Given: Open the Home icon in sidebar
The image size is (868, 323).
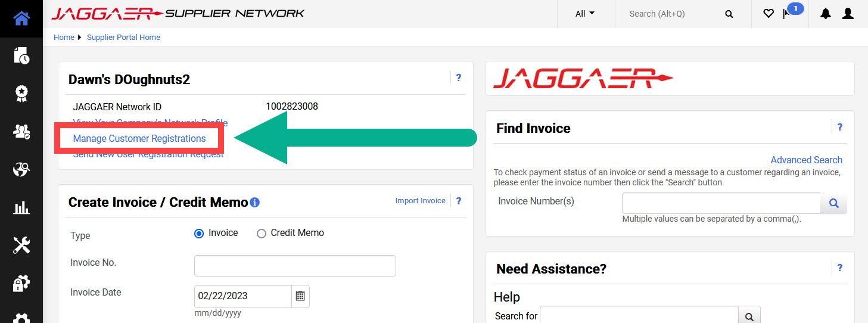Looking at the screenshot, I should point(21,18).
